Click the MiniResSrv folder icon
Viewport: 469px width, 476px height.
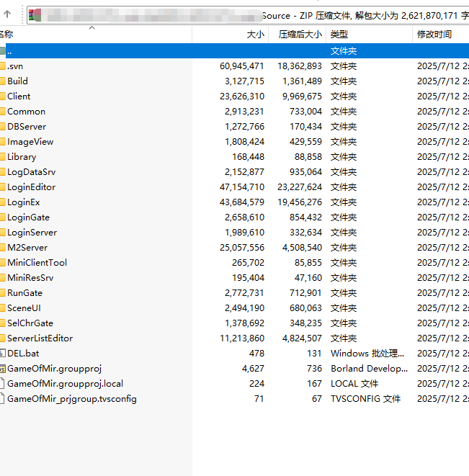(x=3, y=278)
